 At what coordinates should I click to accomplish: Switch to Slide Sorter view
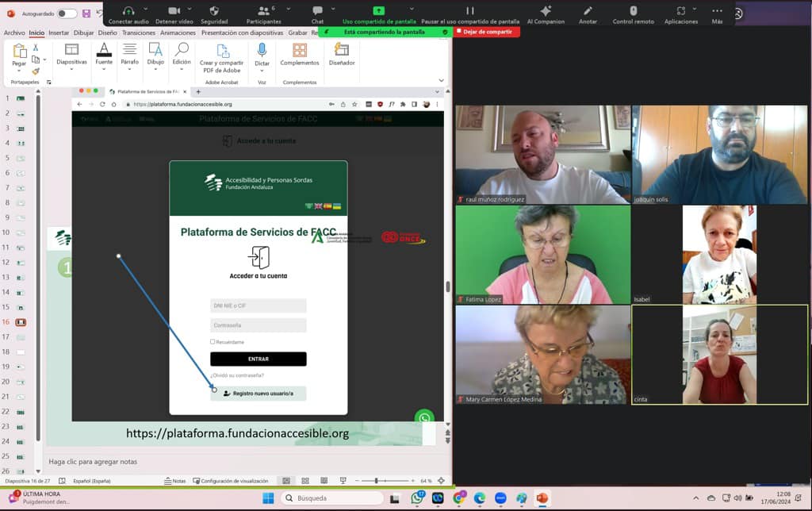click(305, 481)
